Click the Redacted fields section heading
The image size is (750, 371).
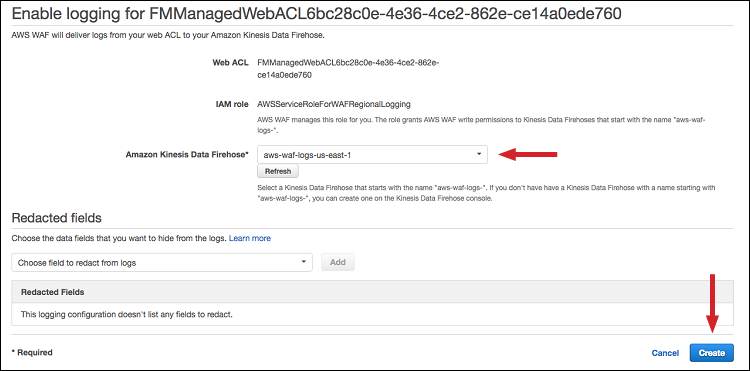pyautogui.click(x=56, y=218)
